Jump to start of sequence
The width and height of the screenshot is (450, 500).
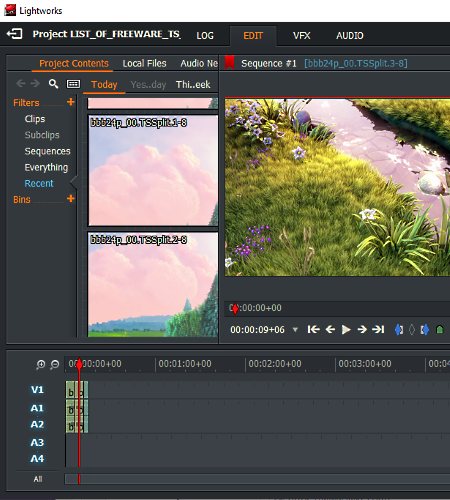pos(313,329)
